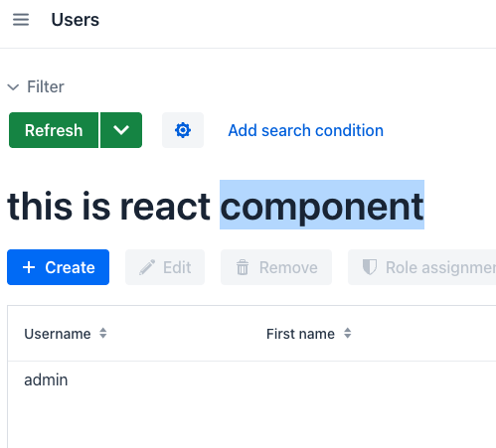Sort by First name using the sort arrows
Viewport: 496px width, 448px height.
click(x=347, y=333)
